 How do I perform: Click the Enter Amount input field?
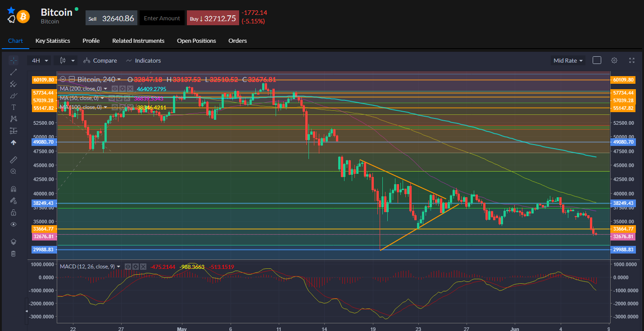tap(162, 18)
